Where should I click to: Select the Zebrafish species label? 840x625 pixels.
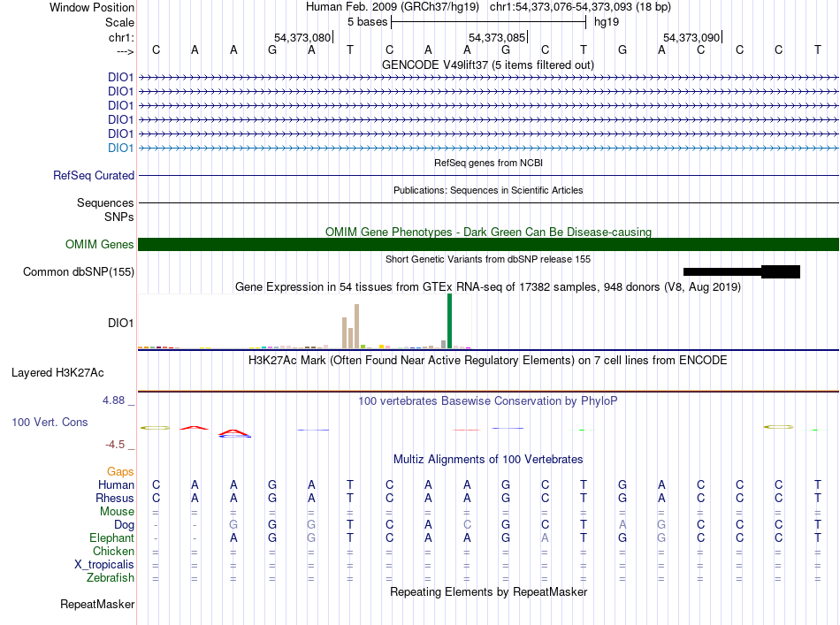pos(111,578)
